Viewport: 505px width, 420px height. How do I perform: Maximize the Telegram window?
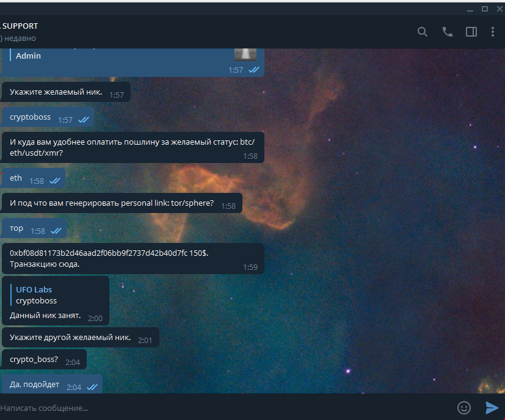pyautogui.click(x=485, y=9)
